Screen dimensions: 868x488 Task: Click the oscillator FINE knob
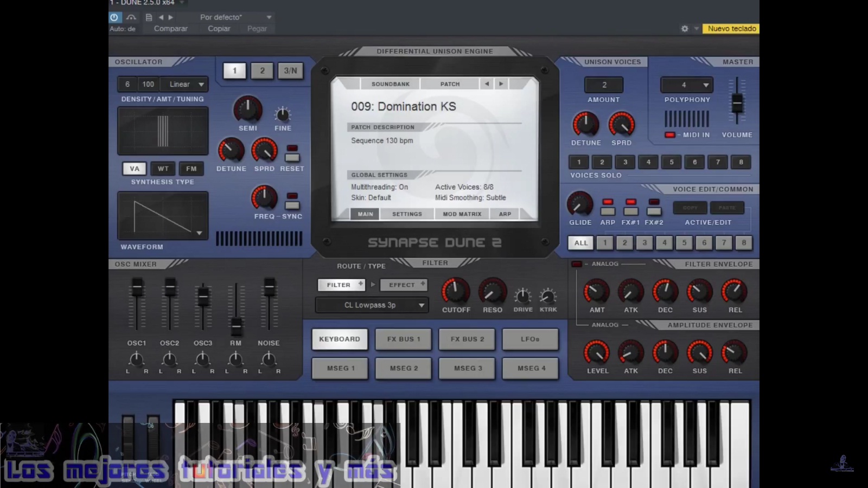click(x=283, y=114)
